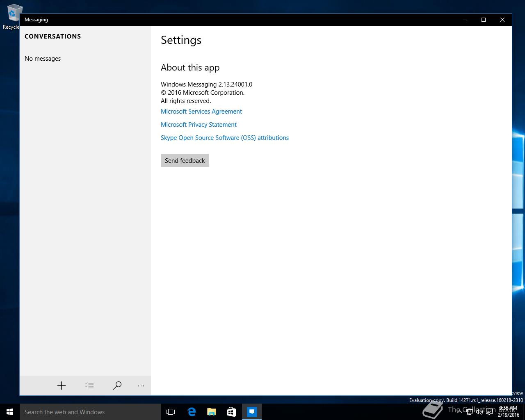Select the Messaging app taskbar icon
Screen dimensions: 525x420
[x=252, y=412]
